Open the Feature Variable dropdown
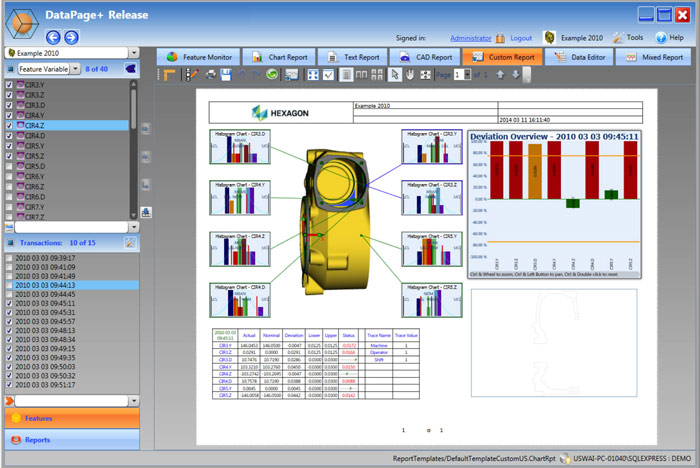This screenshot has width=700, height=468. [75, 69]
